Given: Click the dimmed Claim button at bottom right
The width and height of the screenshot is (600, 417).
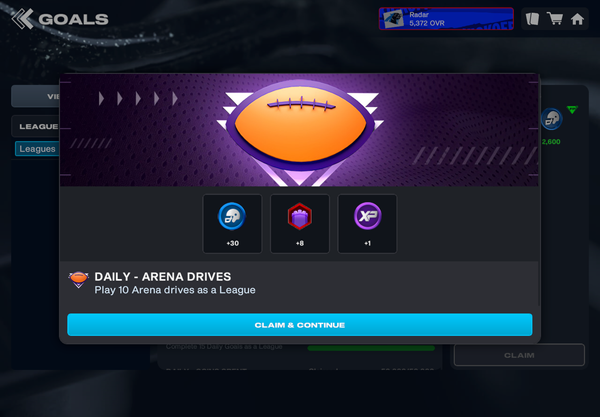Looking at the screenshot, I should 519,355.
